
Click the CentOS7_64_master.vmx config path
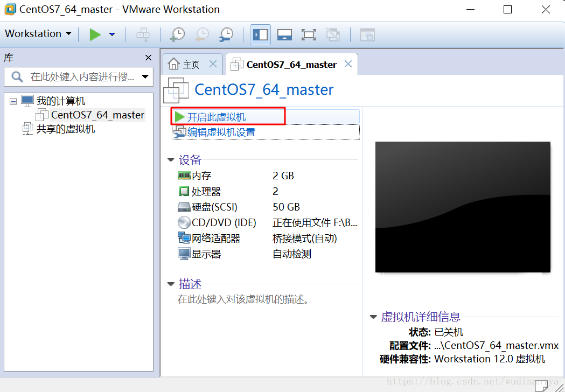496,346
